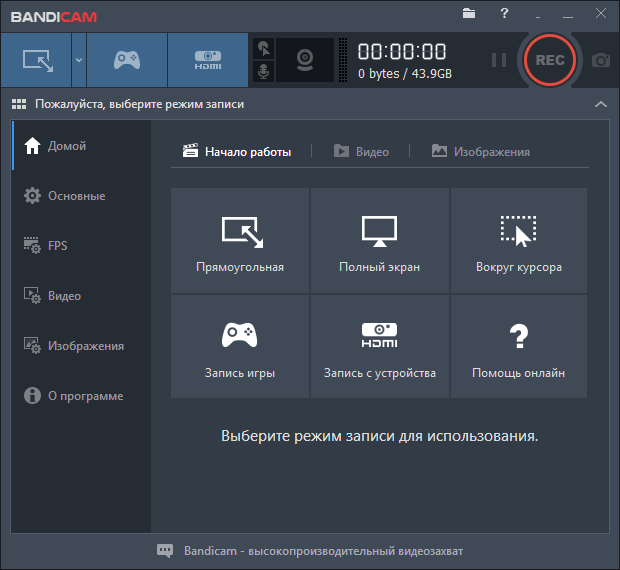
Task: Start recording with the REC button
Action: point(550,60)
